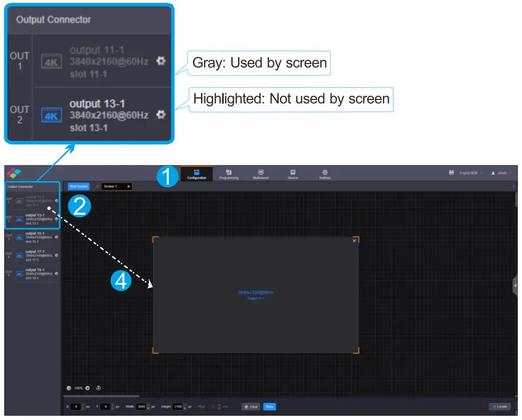Click enlarged blue 4K icon of output 13-1

[x=52, y=115]
